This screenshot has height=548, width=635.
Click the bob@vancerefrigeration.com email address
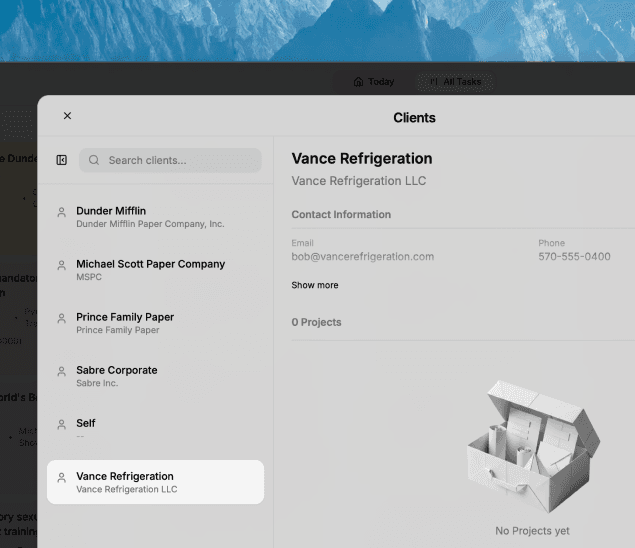click(x=362, y=257)
